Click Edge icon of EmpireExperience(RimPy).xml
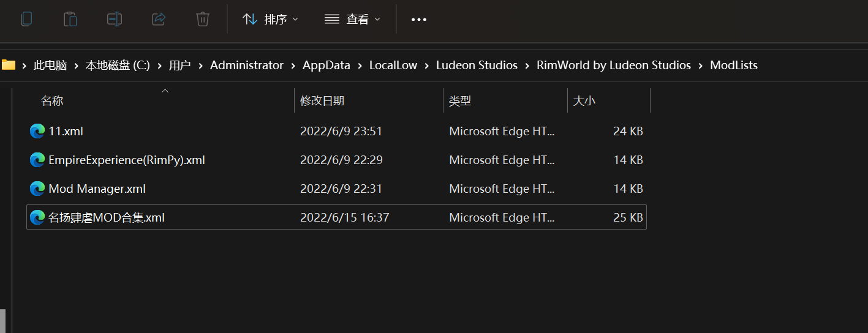The image size is (868, 333). click(37, 160)
